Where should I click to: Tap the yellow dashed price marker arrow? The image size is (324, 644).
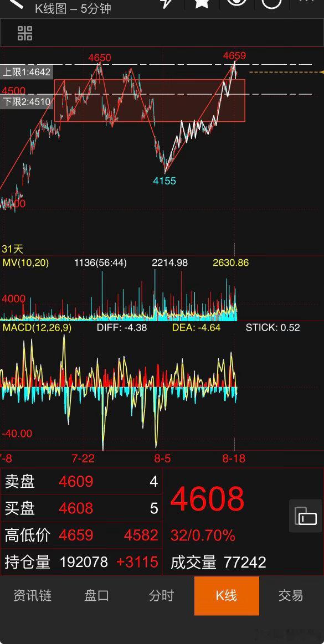click(322, 73)
